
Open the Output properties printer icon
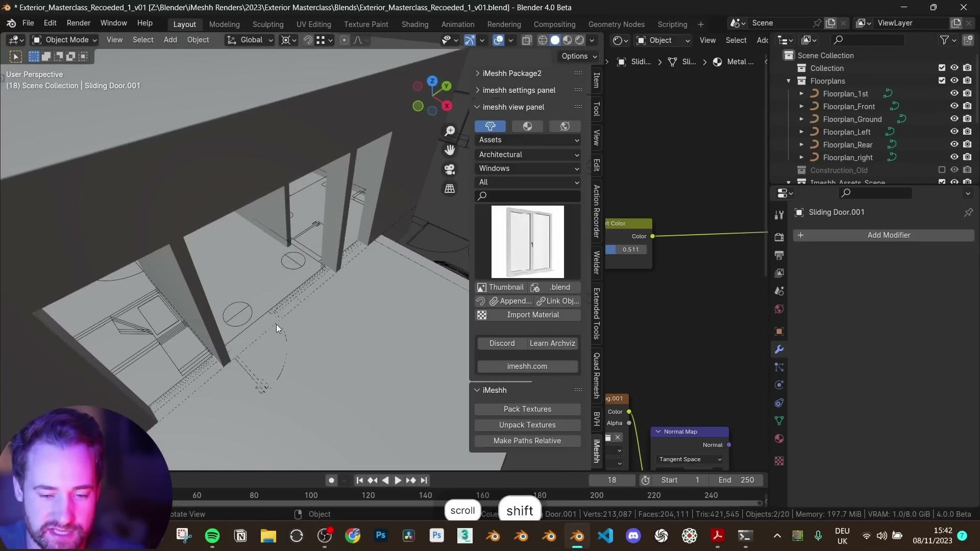779,255
